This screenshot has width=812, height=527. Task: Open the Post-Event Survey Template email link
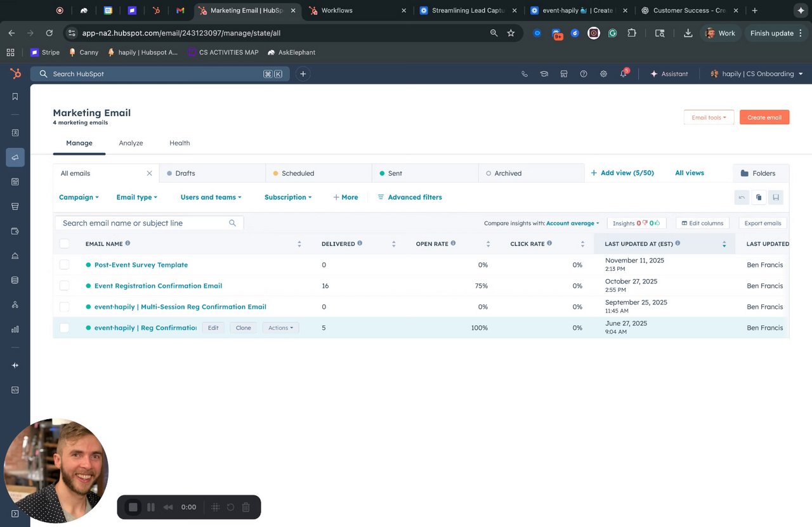(x=141, y=265)
